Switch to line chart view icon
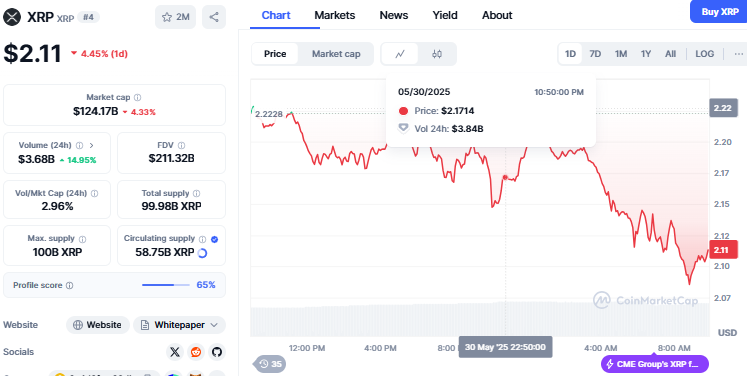This screenshot has height=376, width=747. pos(400,54)
